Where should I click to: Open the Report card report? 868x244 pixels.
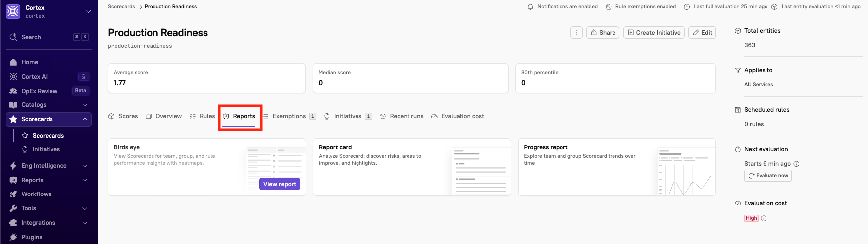coord(412,167)
